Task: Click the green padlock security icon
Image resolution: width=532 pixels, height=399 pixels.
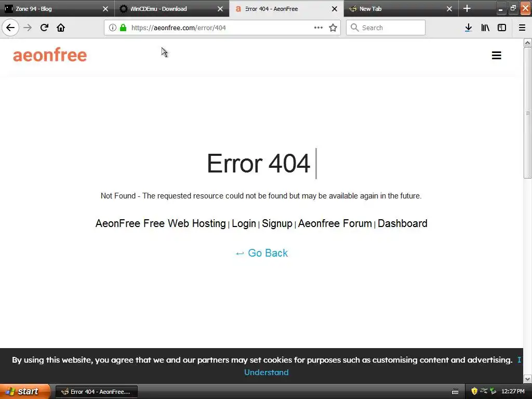Action: pos(123,28)
